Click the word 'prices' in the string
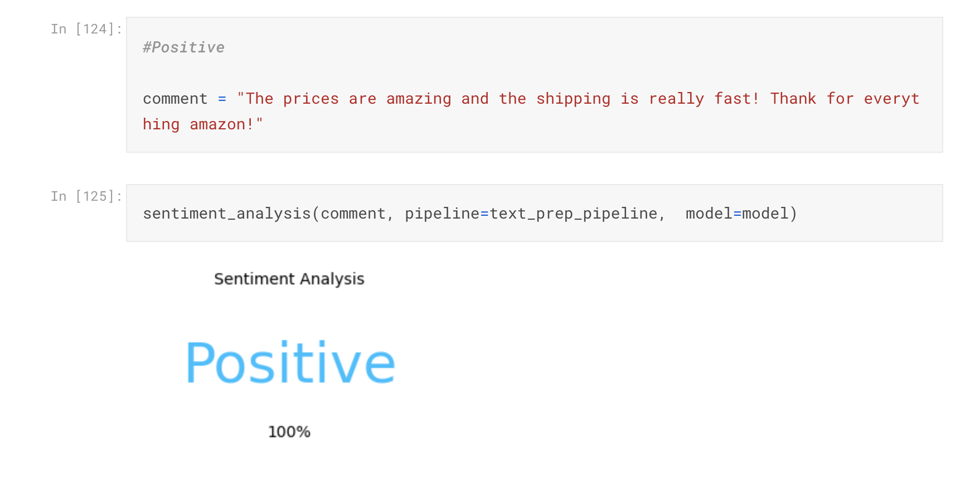The image size is (980, 484). [311, 99]
